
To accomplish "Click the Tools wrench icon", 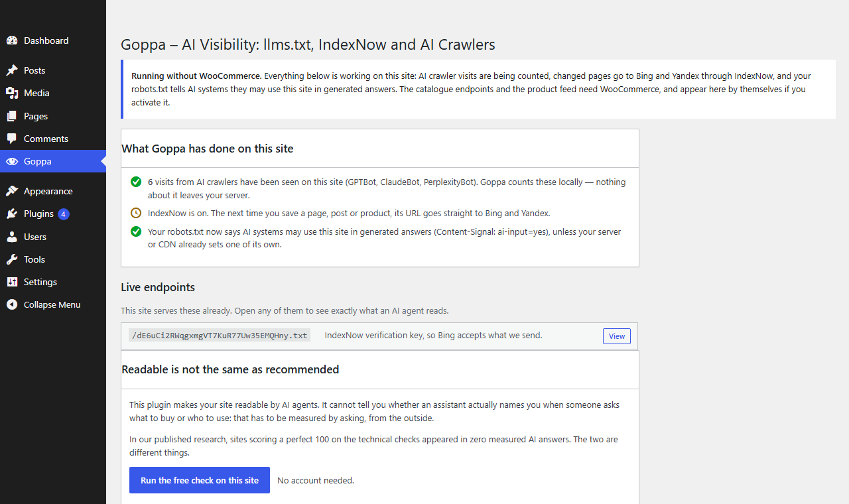I will click(x=12, y=259).
